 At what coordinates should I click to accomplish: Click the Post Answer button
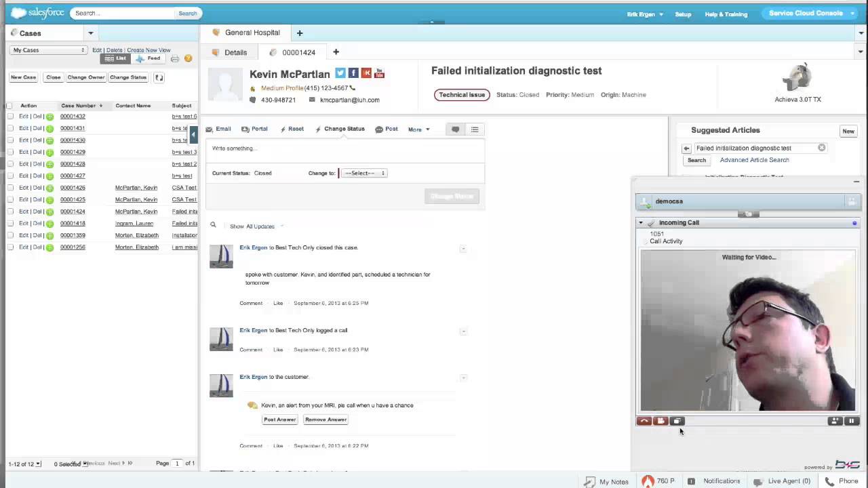click(280, 420)
